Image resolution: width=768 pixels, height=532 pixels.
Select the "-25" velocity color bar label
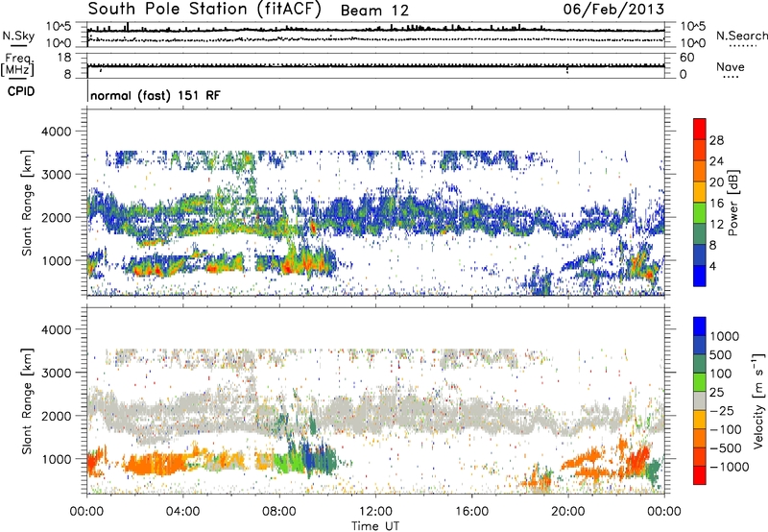(x=722, y=411)
